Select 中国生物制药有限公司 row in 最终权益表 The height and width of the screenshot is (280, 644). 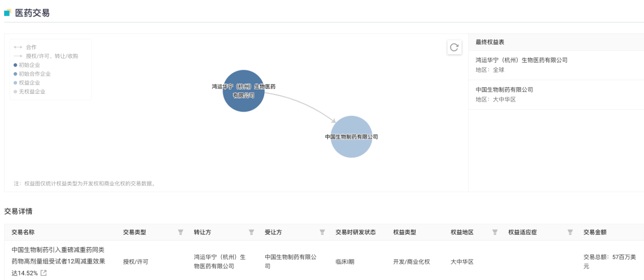pyautogui.click(x=556, y=94)
